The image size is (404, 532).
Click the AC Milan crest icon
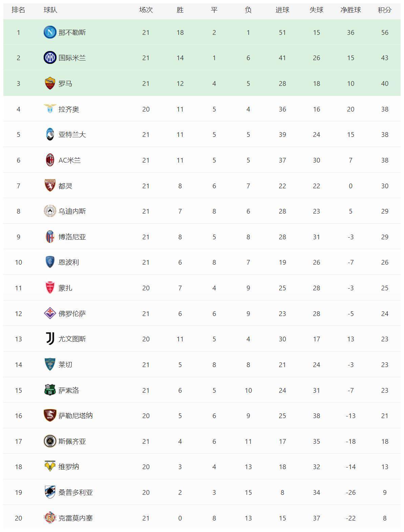coord(50,160)
